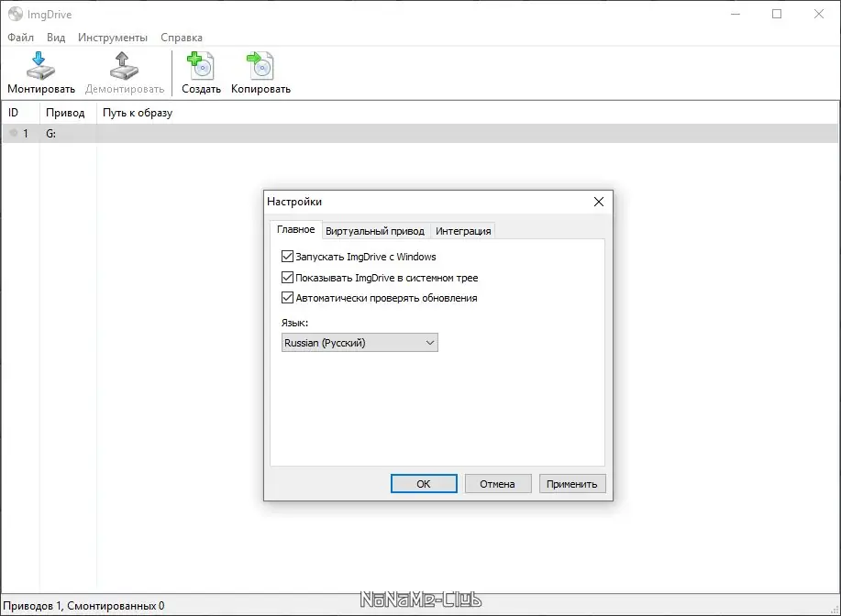Click the ImgDrive app icon in title bar

point(16,14)
